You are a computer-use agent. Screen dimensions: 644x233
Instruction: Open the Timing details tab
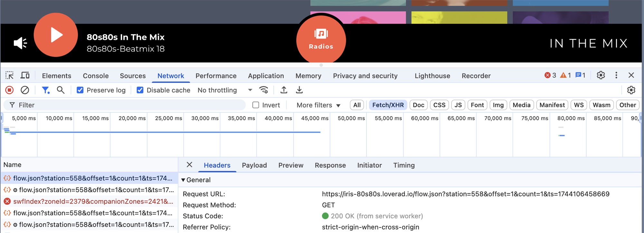point(404,165)
